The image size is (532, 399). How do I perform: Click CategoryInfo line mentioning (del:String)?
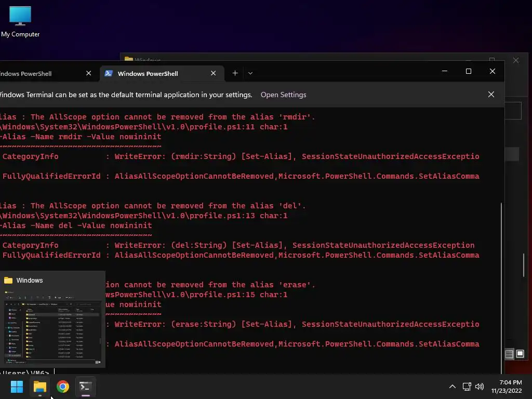coord(238,245)
